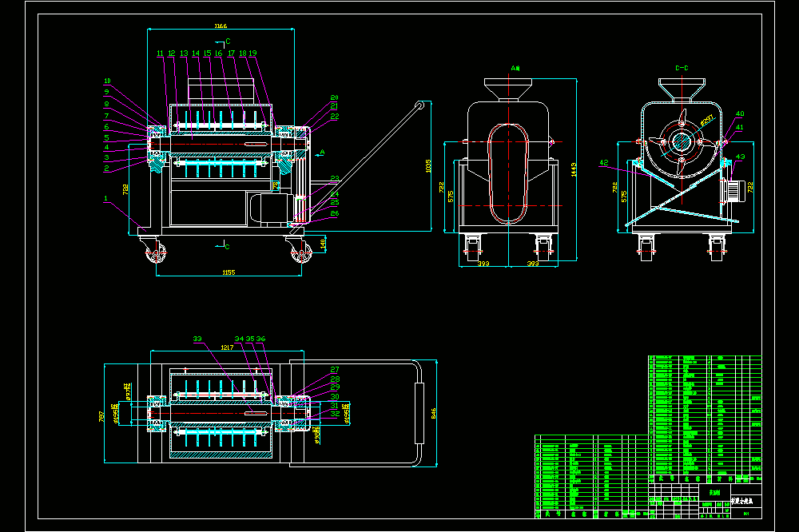
Task: Select the 1166 width dimension text
Action: (221, 26)
